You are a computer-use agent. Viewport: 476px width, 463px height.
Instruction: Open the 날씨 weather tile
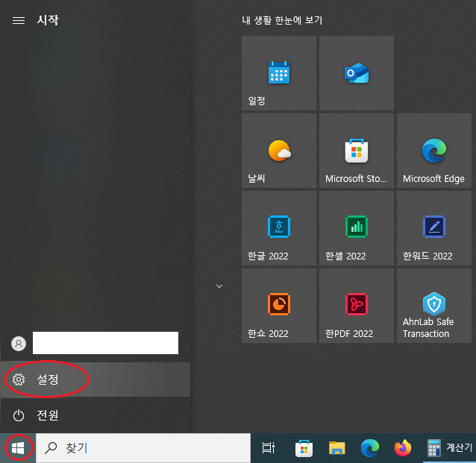(x=279, y=151)
